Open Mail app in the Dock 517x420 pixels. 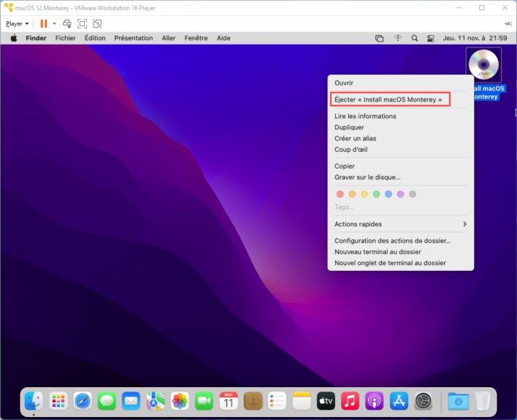[x=131, y=401]
